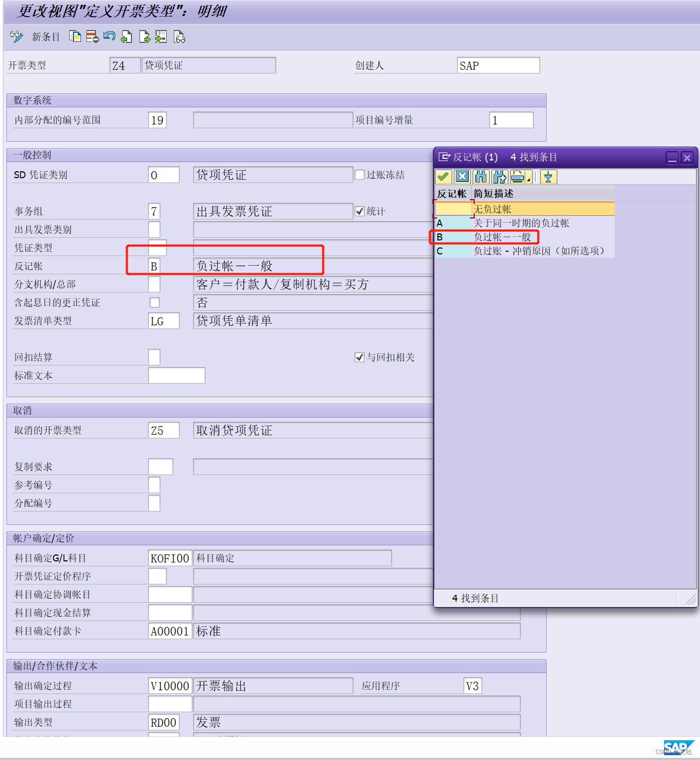Select the display/change toggle icon
Viewport: 700px width, 760px height.
click(16, 36)
